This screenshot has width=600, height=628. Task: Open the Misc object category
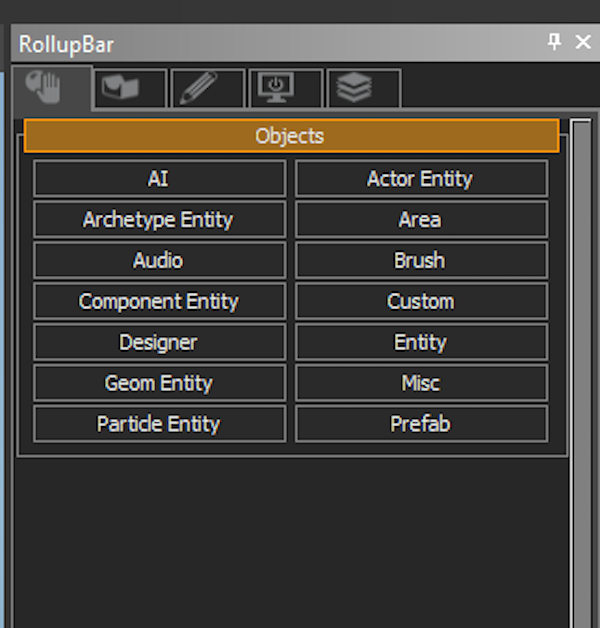coord(421,383)
